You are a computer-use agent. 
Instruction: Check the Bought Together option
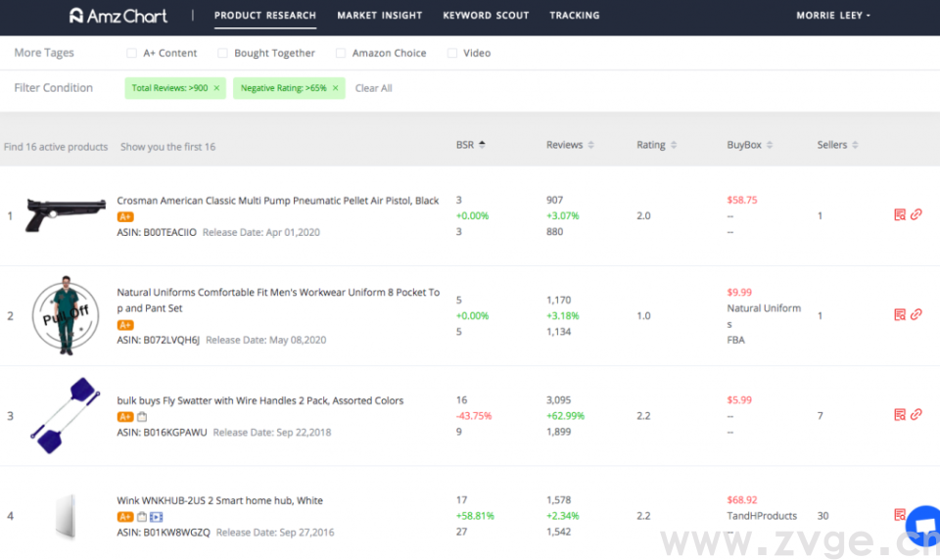point(222,54)
